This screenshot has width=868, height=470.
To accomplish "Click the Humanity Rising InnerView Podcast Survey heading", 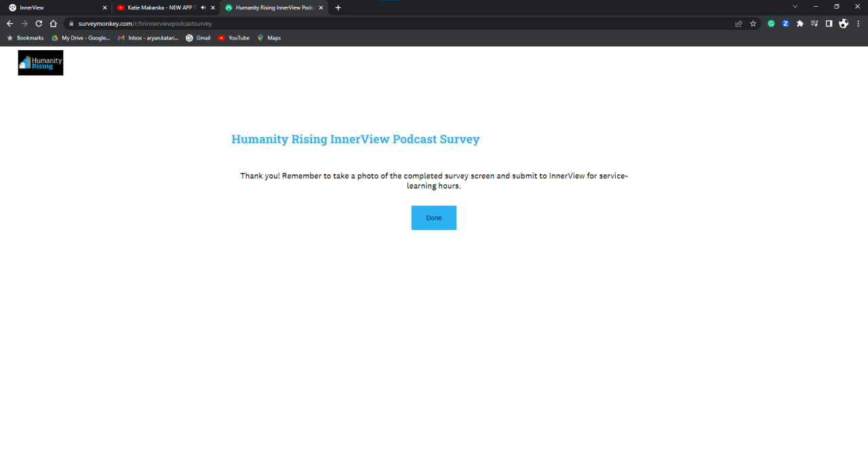I will 355,139.
